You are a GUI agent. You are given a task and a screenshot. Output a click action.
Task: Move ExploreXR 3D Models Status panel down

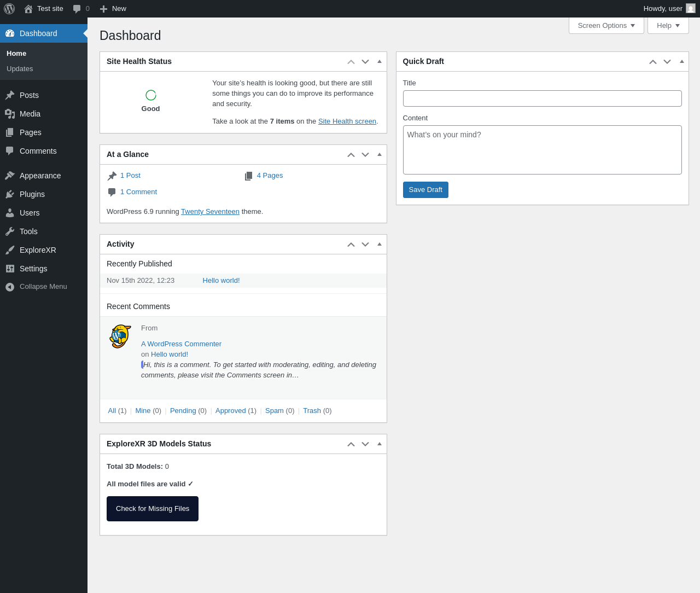point(365,444)
